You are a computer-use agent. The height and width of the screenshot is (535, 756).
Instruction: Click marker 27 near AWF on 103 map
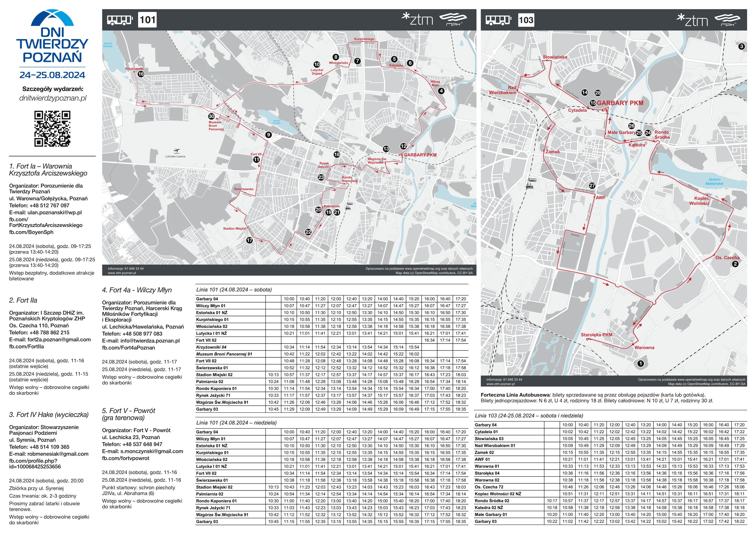592,186
